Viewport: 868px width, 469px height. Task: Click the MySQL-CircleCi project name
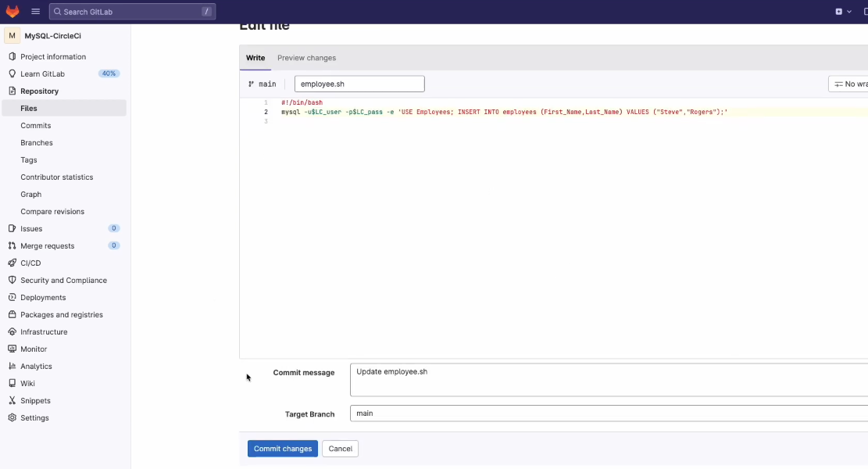tap(52, 35)
